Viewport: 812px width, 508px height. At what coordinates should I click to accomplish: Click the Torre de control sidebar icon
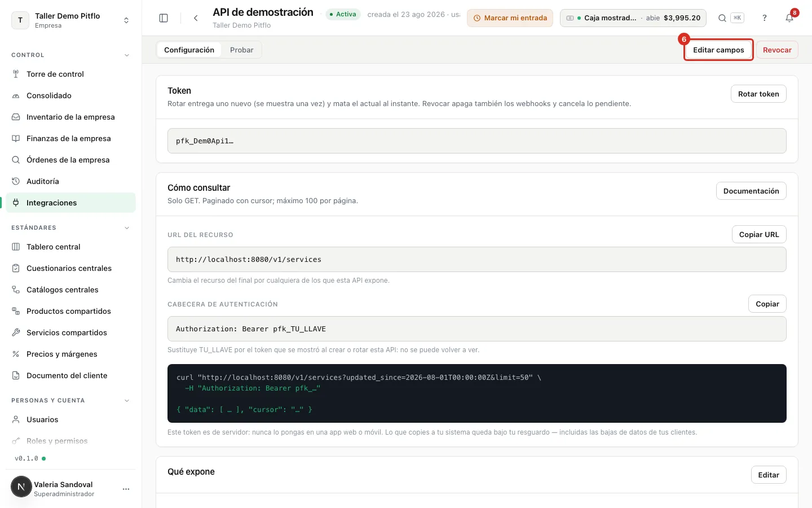tap(16, 74)
